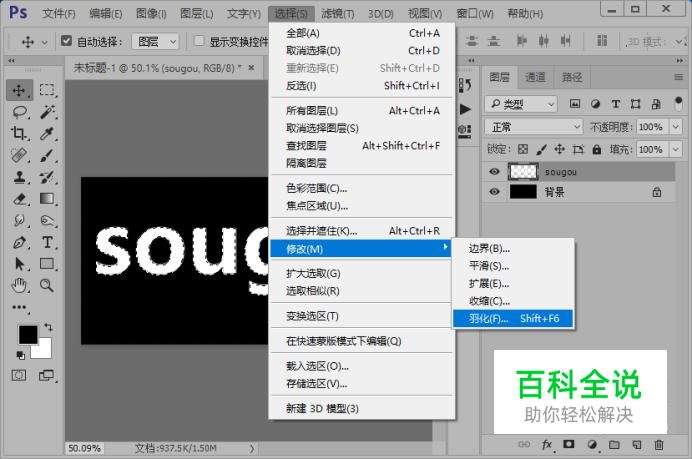
Task: Choose 色彩范围(C) menu item
Action: [362, 188]
